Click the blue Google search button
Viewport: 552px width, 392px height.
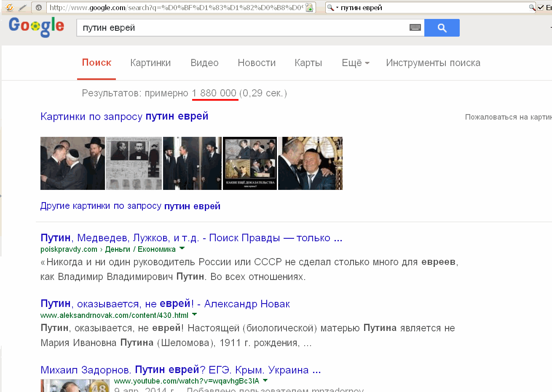pyautogui.click(x=442, y=28)
